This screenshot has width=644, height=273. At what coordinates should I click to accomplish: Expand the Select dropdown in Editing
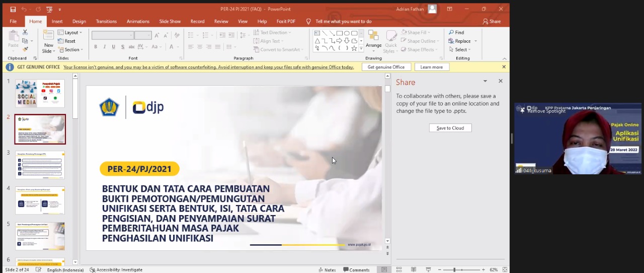point(460,50)
